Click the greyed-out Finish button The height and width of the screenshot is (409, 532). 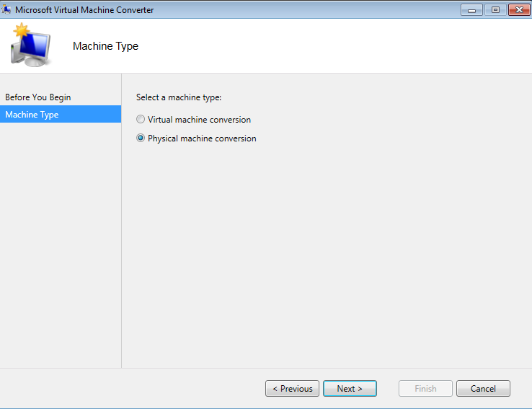(x=425, y=389)
